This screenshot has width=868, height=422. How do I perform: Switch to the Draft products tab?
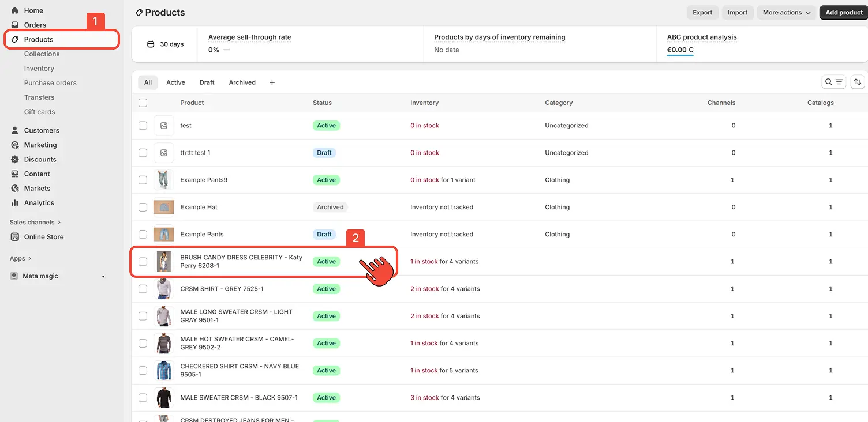[207, 82]
